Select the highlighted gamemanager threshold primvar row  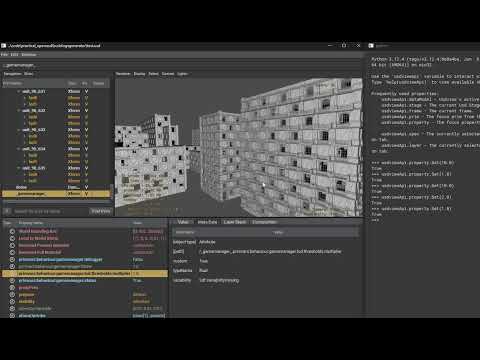(x=85, y=273)
